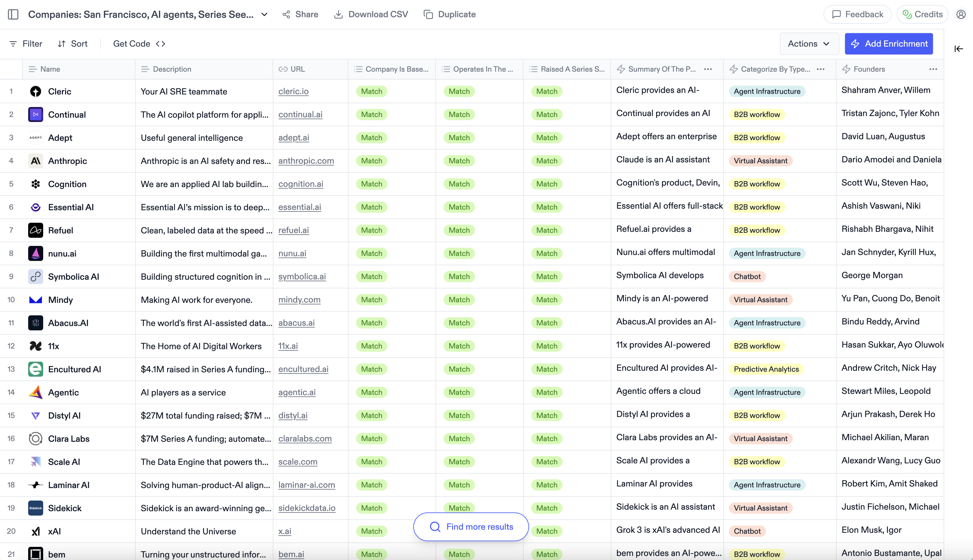Click the Get Code brackets icon

click(x=160, y=44)
